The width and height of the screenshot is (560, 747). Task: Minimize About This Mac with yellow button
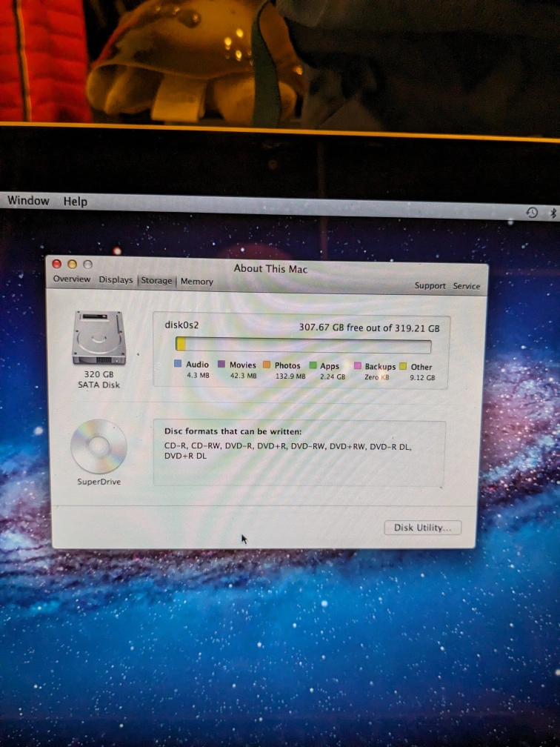tap(73, 264)
